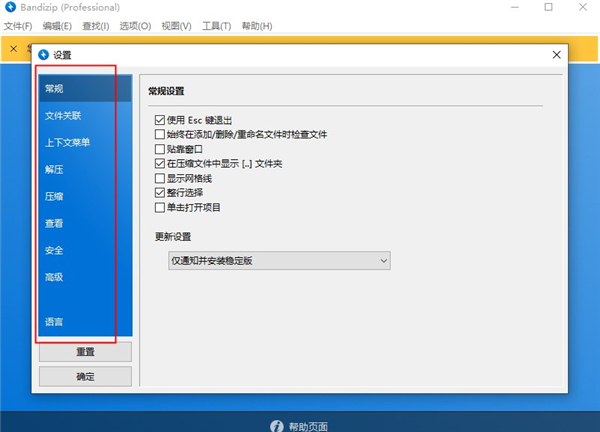
Task: Open the 压缩 settings tab
Action: pyautogui.click(x=85, y=196)
